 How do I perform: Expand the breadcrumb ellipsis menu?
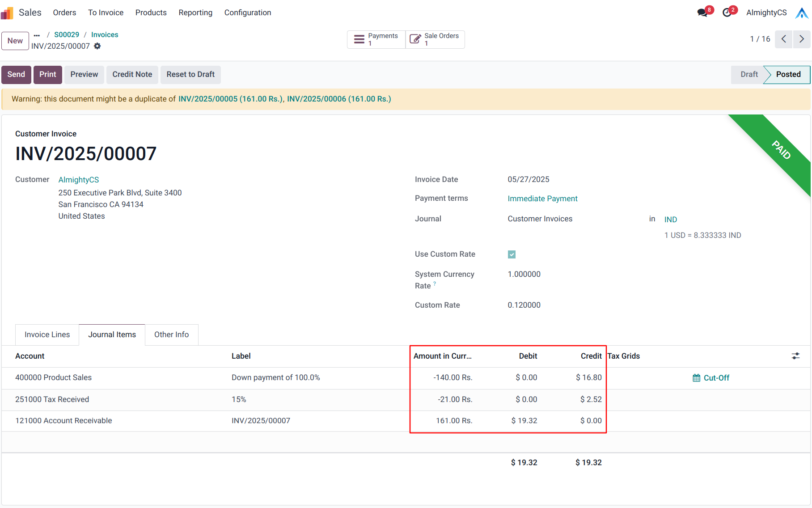37,35
